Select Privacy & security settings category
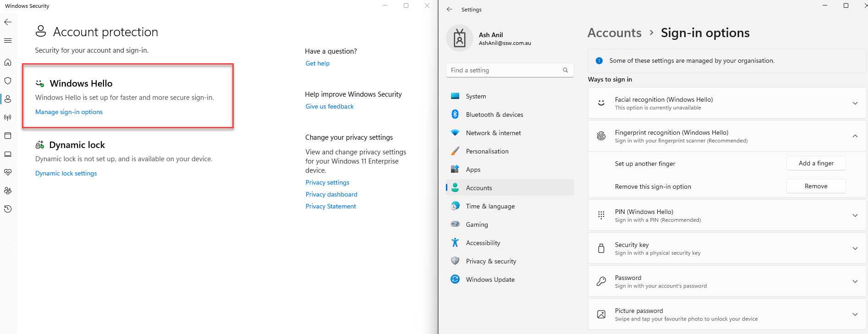The width and height of the screenshot is (868, 334). [x=491, y=261]
